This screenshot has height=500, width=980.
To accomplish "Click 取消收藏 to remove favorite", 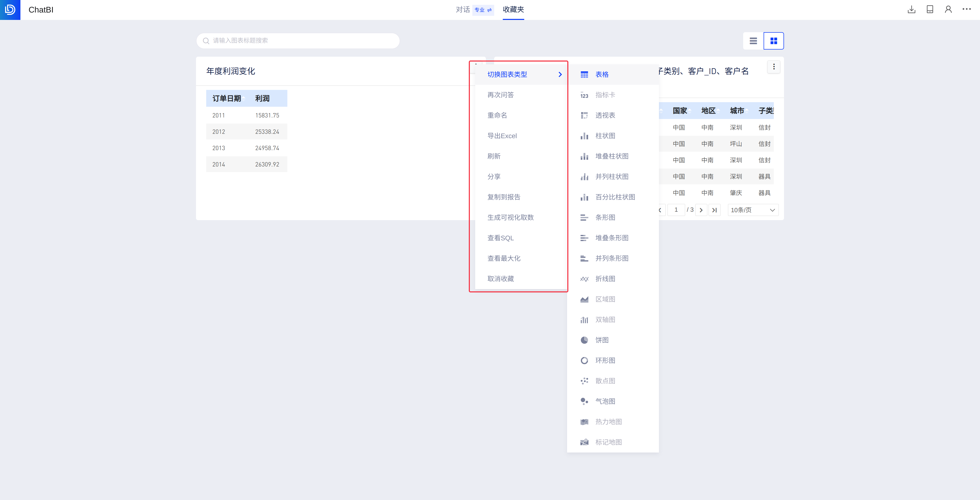I will [x=500, y=279].
